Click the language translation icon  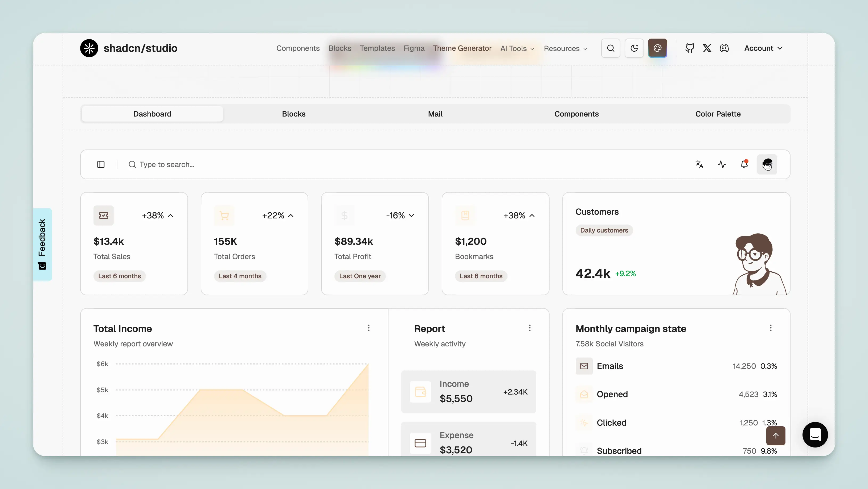coord(699,164)
